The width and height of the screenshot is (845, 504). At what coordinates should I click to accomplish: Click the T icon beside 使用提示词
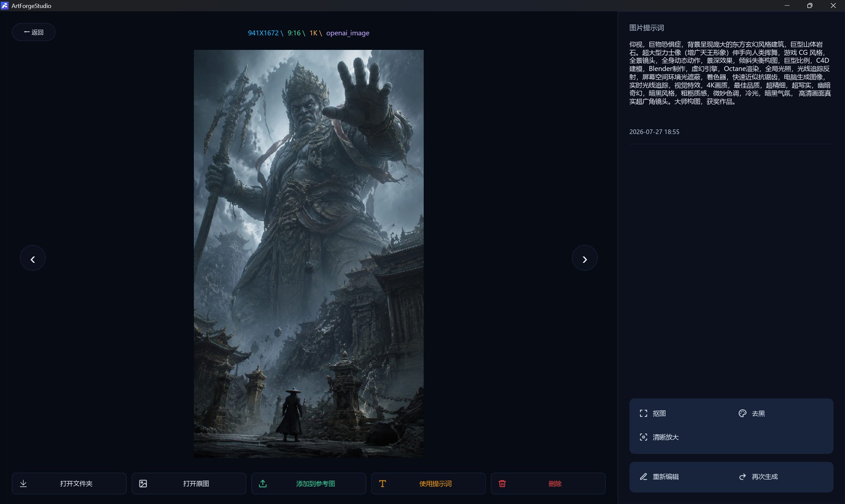(382, 484)
